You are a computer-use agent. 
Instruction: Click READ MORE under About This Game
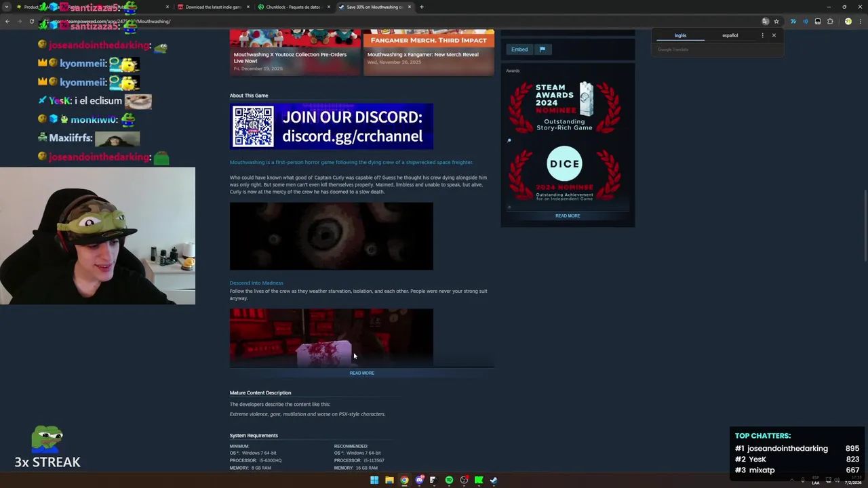click(x=361, y=373)
